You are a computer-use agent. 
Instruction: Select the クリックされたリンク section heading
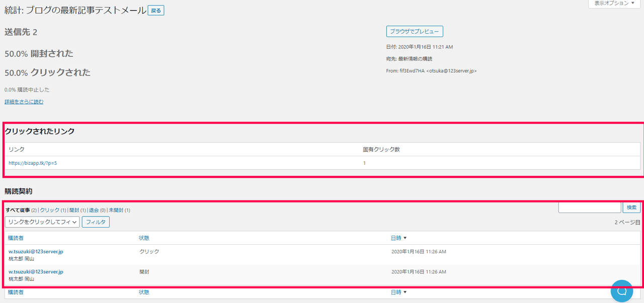(x=40, y=131)
